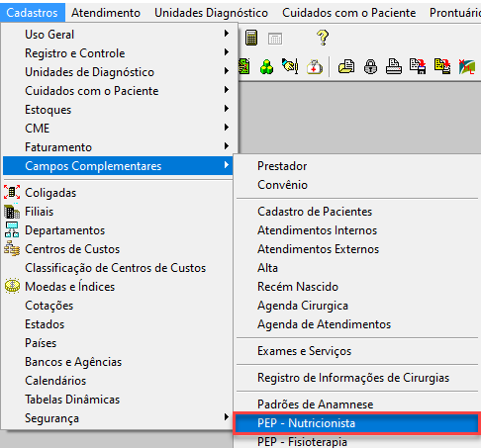Open help via yellow question mark icon

pyautogui.click(x=323, y=38)
